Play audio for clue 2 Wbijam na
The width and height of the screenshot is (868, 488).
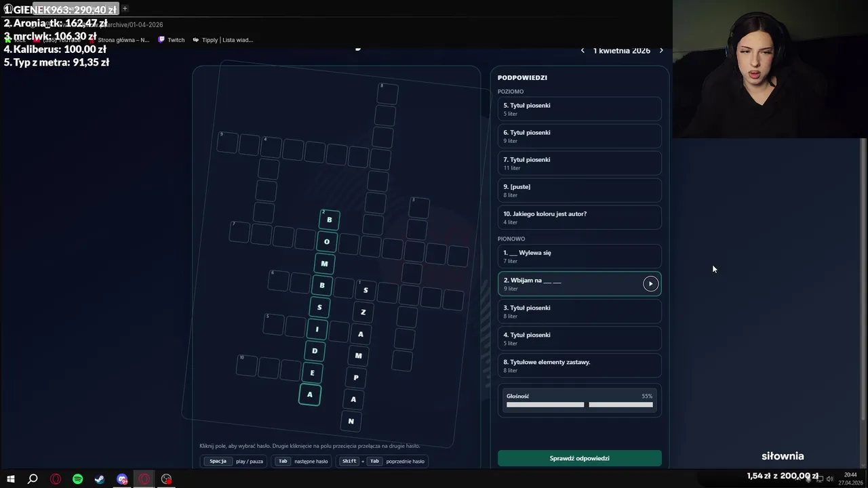[x=650, y=284]
